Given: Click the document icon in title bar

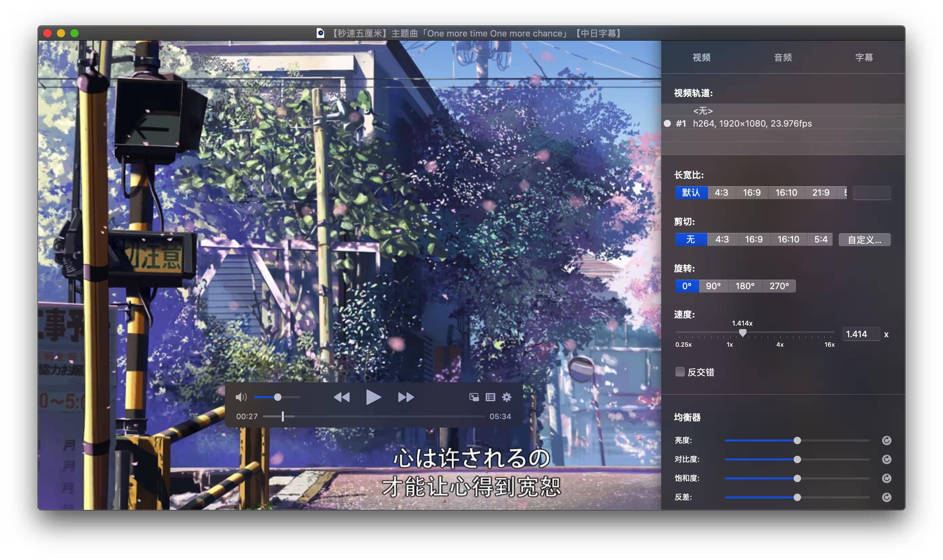Looking at the screenshot, I should pyautogui.click(x=320, y=33).
